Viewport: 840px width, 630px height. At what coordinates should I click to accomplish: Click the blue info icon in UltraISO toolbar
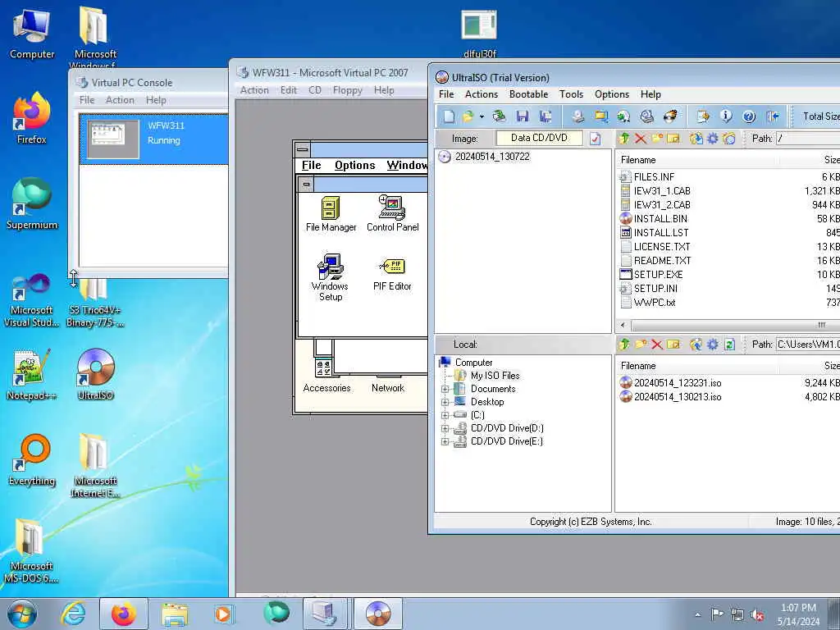tap(726, 116)
